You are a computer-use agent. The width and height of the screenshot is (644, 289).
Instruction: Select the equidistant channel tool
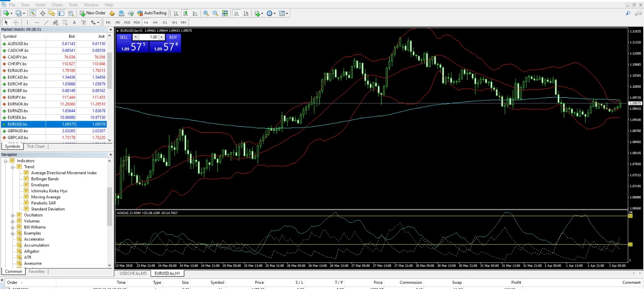click(55, 22)
